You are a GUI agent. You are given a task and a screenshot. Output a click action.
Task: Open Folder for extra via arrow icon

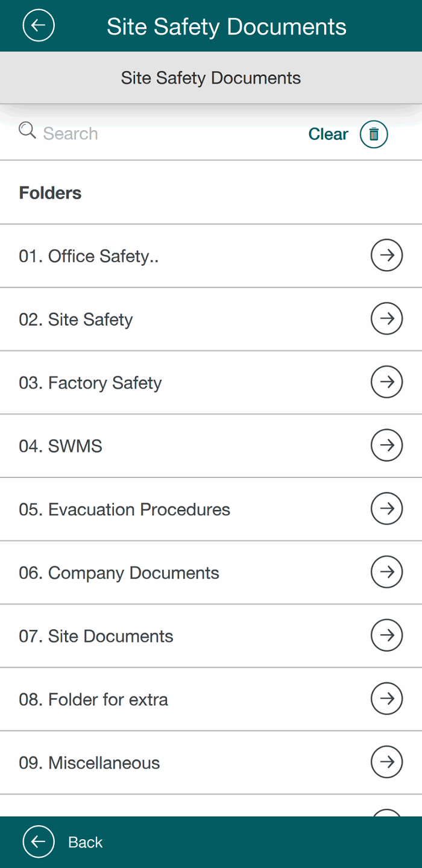click(386, 699)
